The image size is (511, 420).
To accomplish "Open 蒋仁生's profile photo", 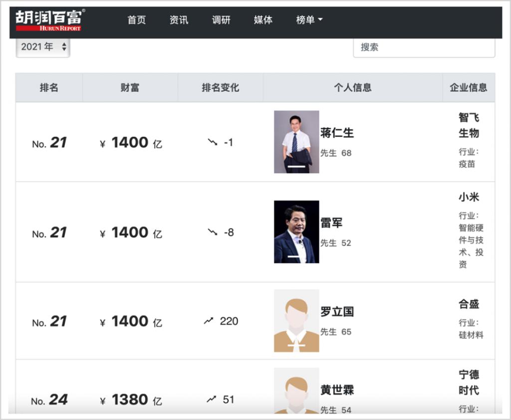I will click(296, 142).
